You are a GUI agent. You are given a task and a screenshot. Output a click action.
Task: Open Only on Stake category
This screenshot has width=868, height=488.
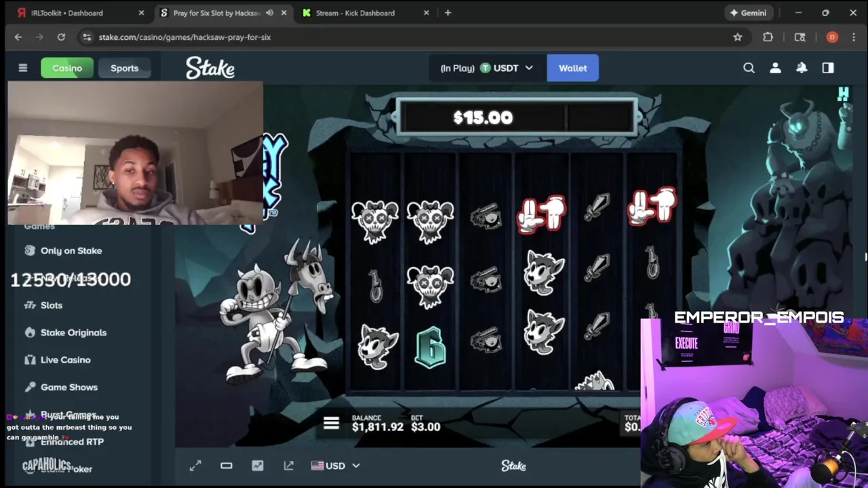pyautogui.click(x=71, y=251)
